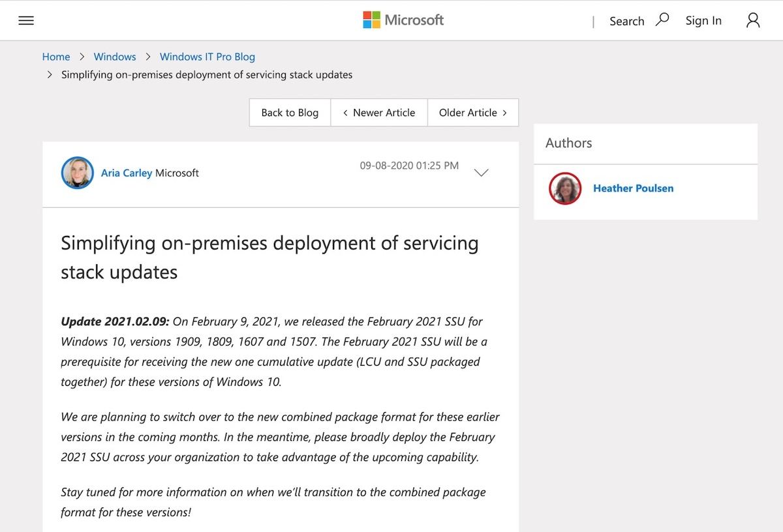The height and width of the screenshot is (532, 783).
Task: Click the Sign In text
Action: point(703,21)
